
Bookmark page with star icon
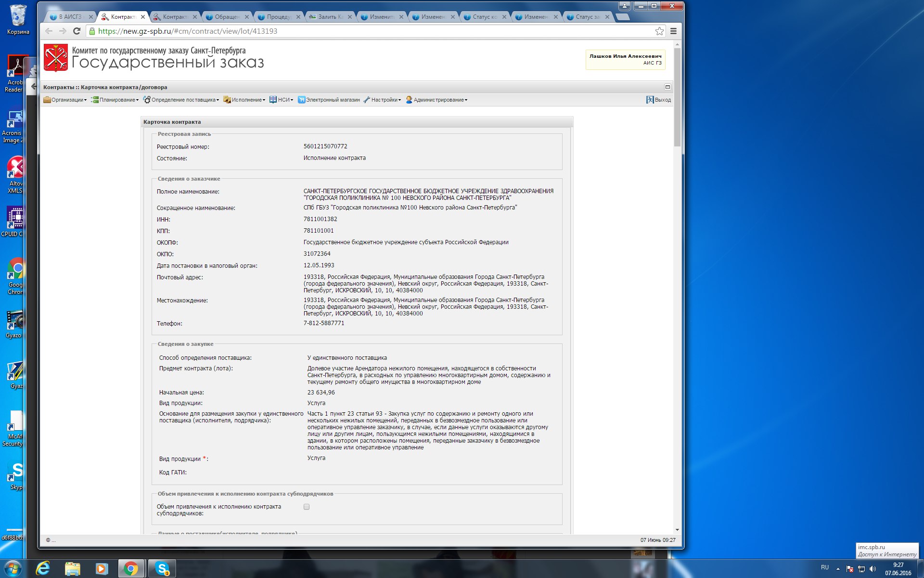pos(659,31)
